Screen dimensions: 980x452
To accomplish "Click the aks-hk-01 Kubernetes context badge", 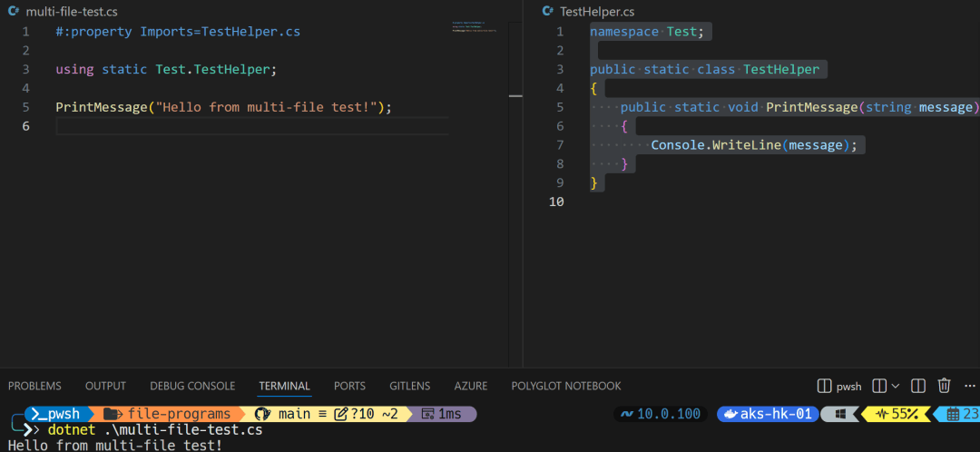I will [769, 414].
